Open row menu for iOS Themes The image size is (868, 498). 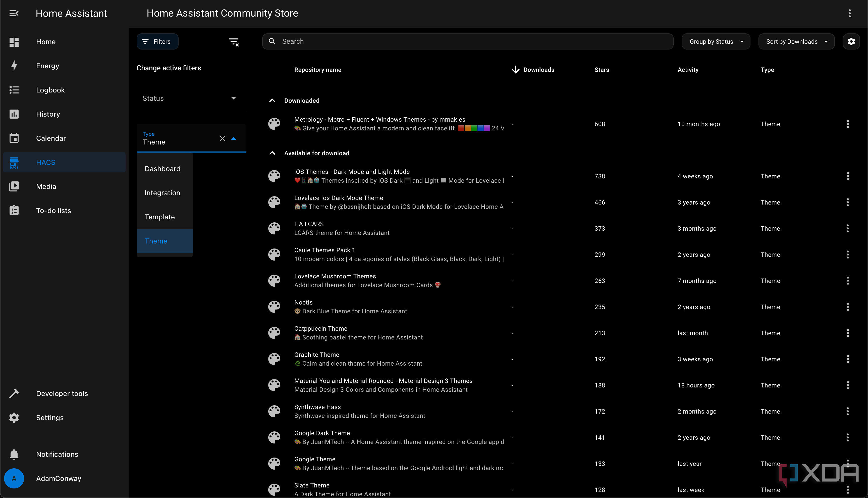click(848, 176)
